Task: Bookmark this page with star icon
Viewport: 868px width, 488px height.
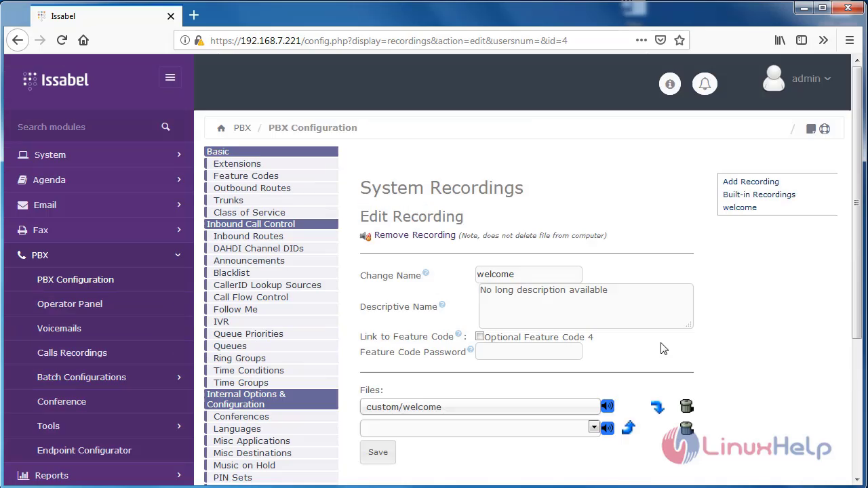Action: 679,40
